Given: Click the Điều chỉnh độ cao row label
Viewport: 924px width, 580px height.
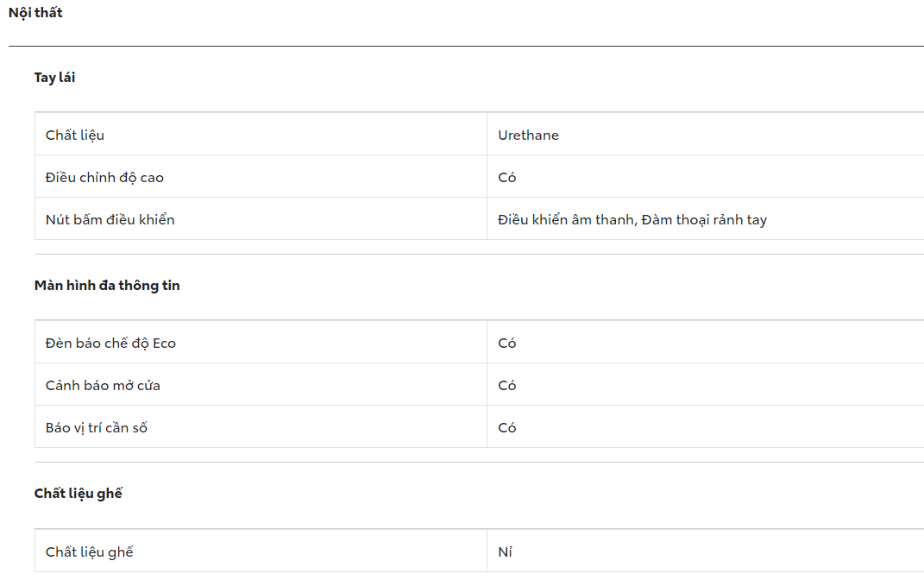Looking at the screenshot, I should point(104,177).
